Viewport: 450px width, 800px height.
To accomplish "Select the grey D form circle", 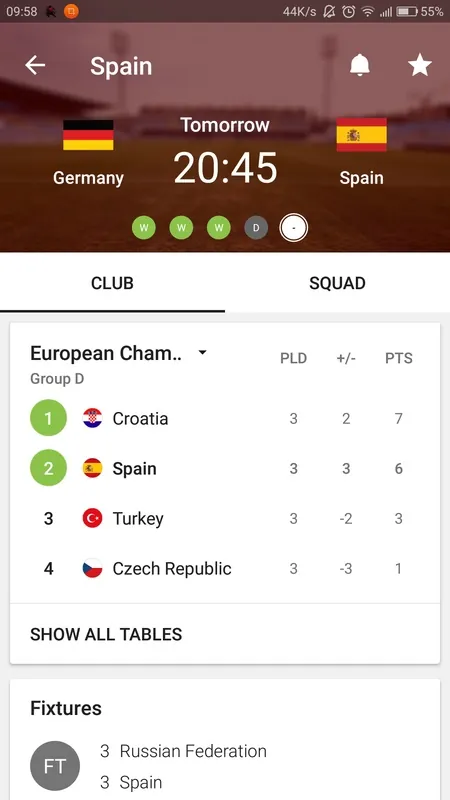I will click(256, 228).
